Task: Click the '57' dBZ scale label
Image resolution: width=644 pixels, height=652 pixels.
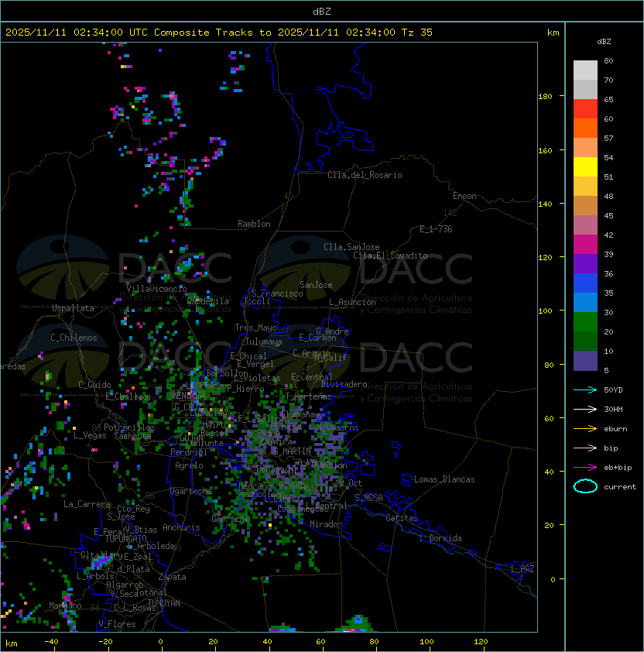Action: click(608, 138)
